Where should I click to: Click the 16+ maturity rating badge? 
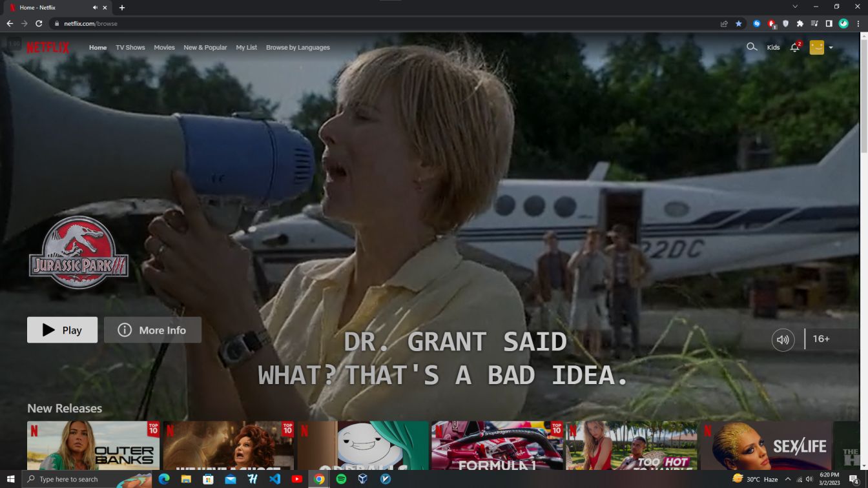tap(821, 339)
